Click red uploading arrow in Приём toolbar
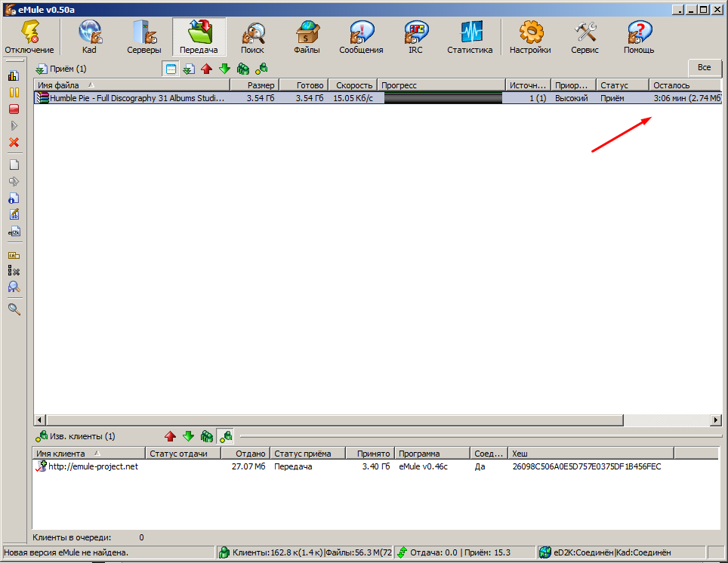Viewport: 728px width, 563px height. pos(207,69)
